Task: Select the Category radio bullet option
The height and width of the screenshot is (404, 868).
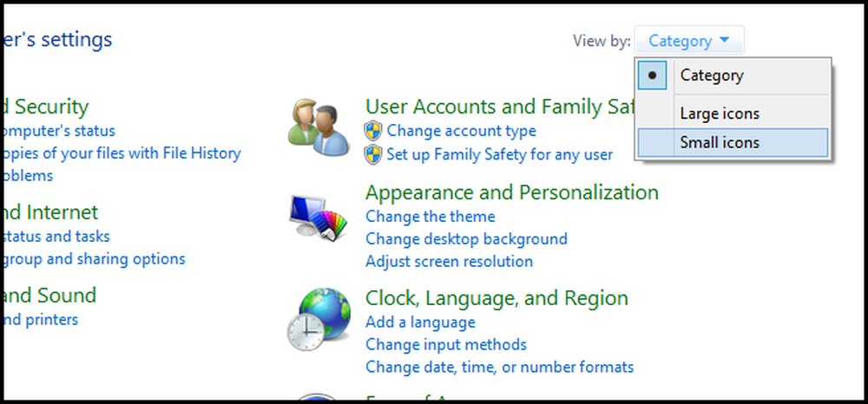Action: pos(652,75)
